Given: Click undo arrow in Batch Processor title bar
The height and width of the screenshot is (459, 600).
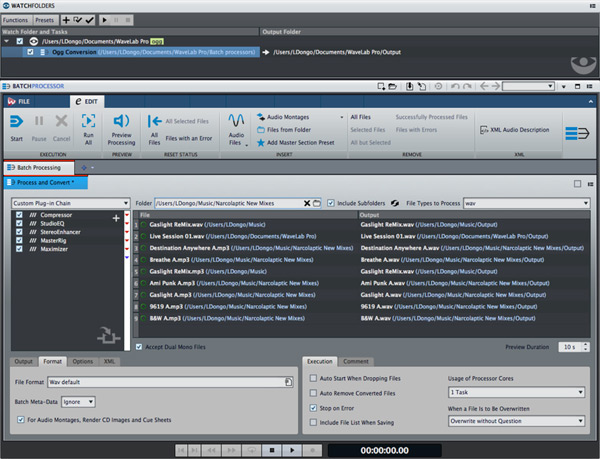Looking at the screenshot, I should tap(455, 86).
